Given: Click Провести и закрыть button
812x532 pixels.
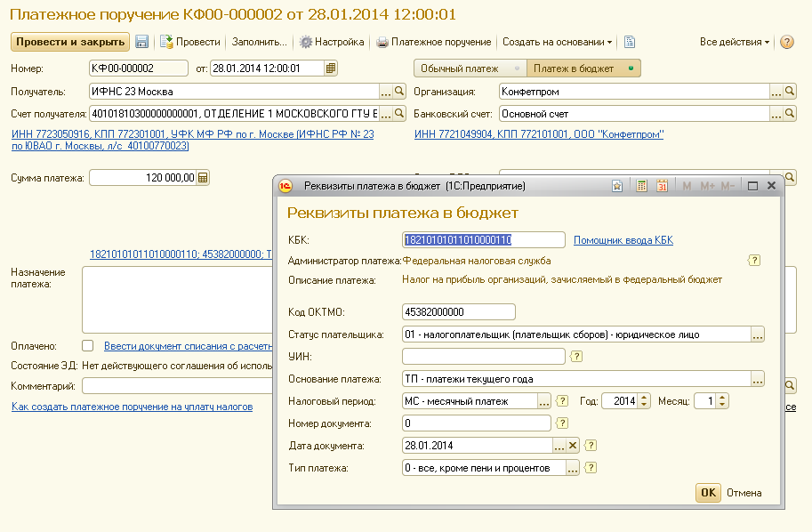Looking at the screenshot, I should tap(70, 42).
